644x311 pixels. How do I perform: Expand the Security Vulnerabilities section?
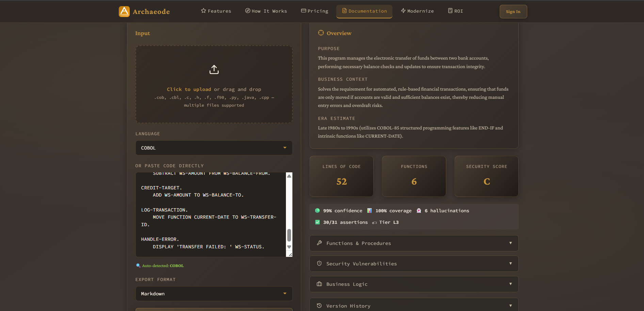point(414,264)
